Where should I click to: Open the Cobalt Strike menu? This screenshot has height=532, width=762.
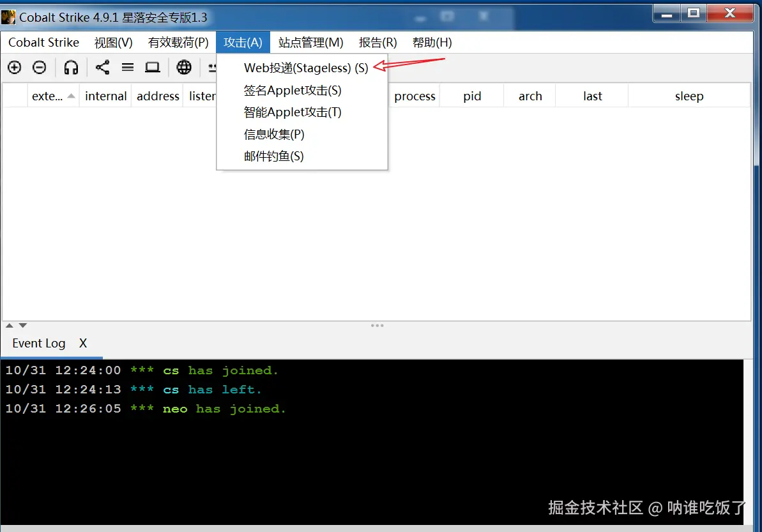(43, 43)
